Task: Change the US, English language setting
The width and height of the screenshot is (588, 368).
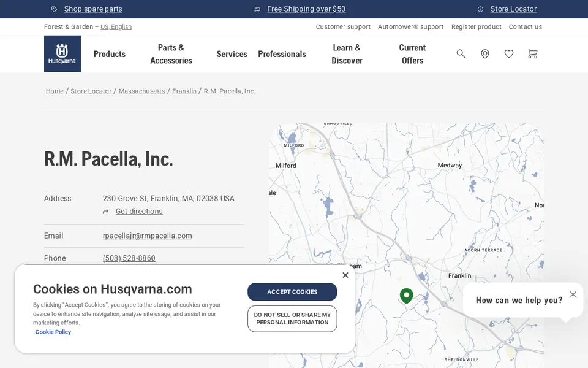Action: pyautogui.click(x=116, y=26)
